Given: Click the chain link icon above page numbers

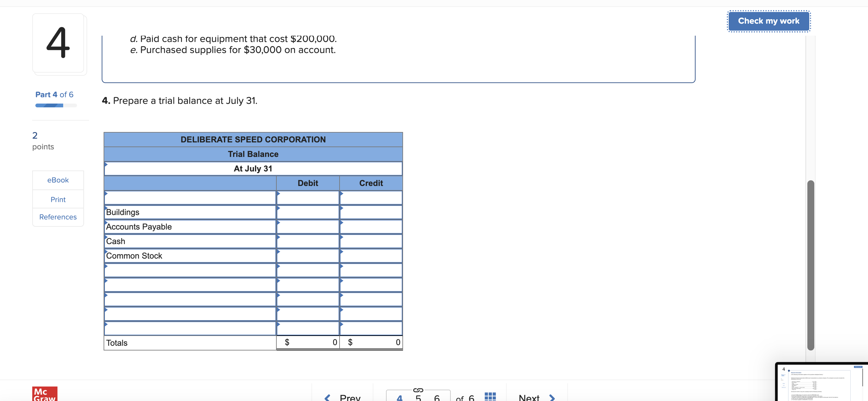Looking at the screenshot, I should [x=418, y=391].
